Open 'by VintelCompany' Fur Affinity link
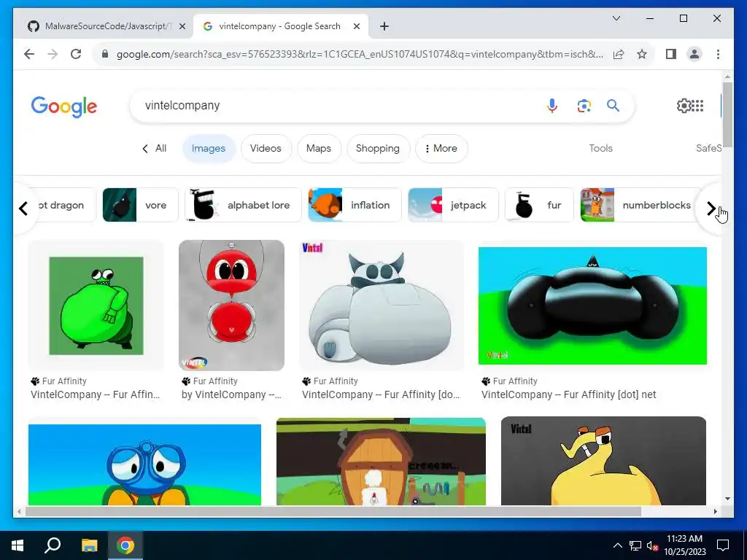This screenshot has width=747, height=560. [x=231, y=394]
